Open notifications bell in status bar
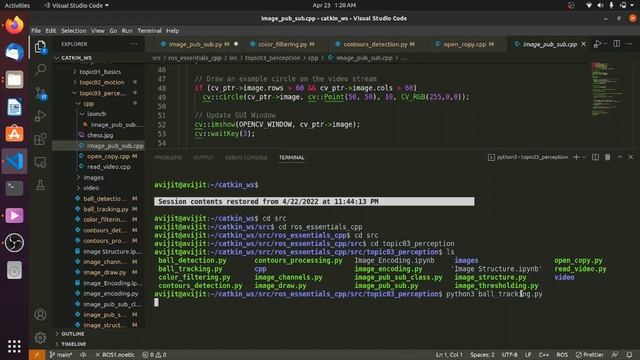 (x=629, y=355)
